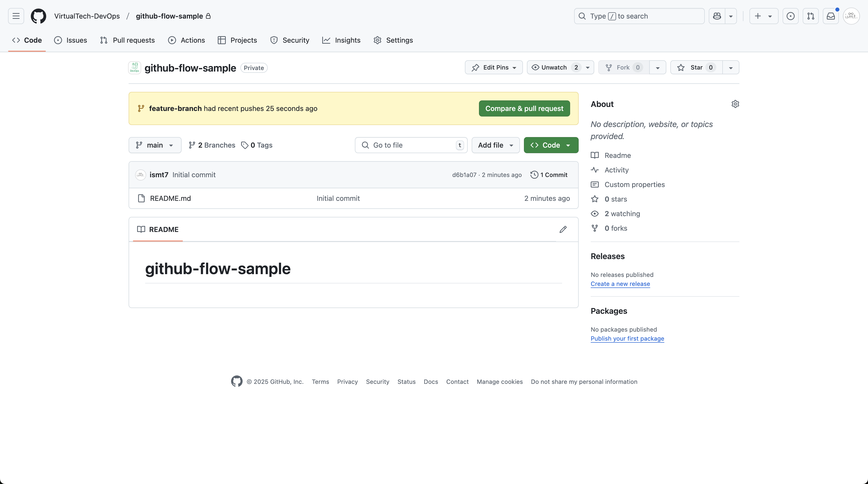View 0 stars link
The width and height of the screenshot is (868, 484).
[x=609, y=199]
